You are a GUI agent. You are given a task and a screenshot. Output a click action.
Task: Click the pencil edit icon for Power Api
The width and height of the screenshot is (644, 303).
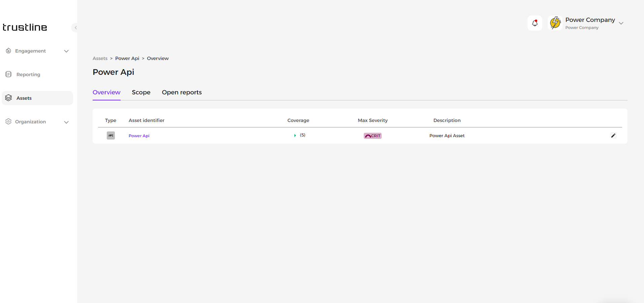click(x=613, y=135)
